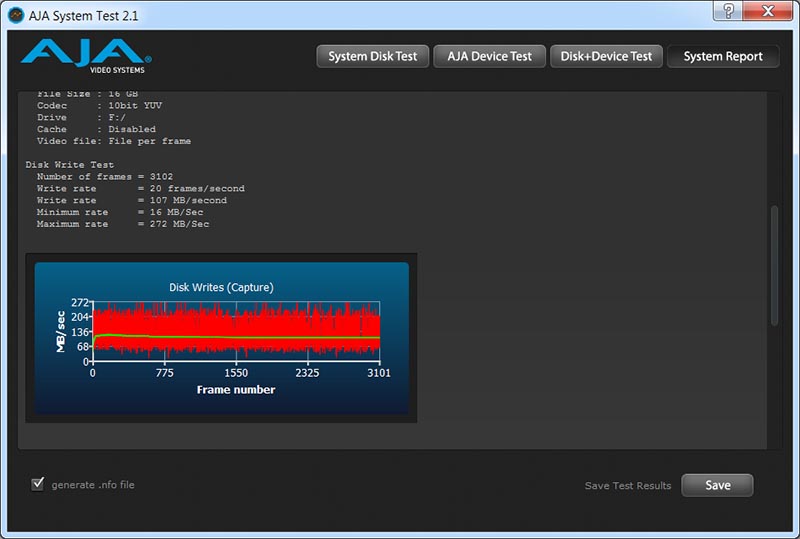Viewport: 800px width, 539px height.
Task: Select 'Minimum rate = 16 MB/Sec' line
Action: [x=120, y=212]
